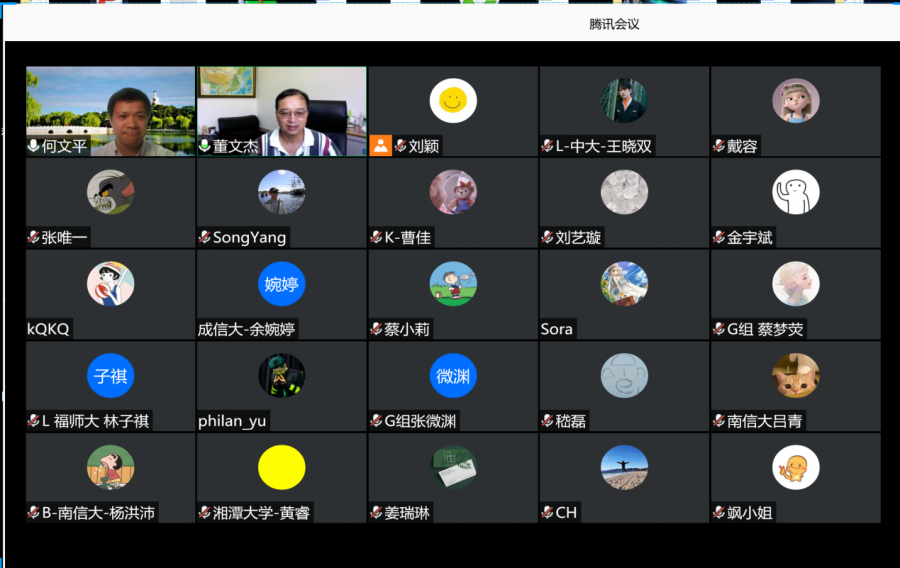Click the name label philan_yu
This screenshot has height=568, width=900.
232,421
